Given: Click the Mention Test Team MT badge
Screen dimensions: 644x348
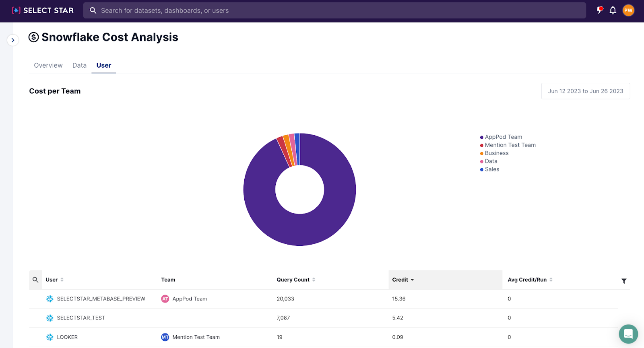Looking at the screenshot, I should pos(165,337).
